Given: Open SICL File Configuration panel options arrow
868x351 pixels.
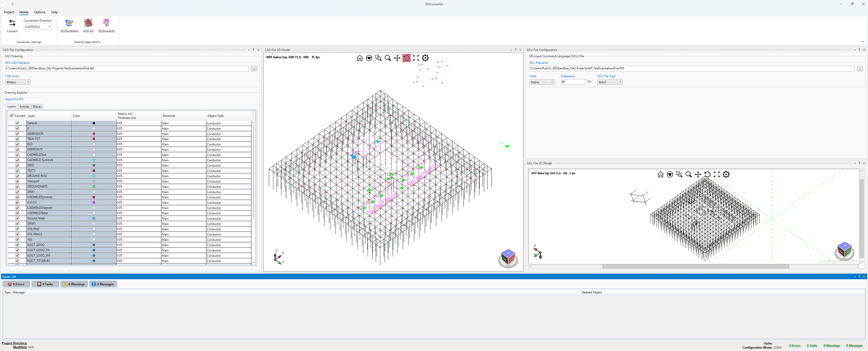Looking at the screenshot, I should (x=854, y=50).
